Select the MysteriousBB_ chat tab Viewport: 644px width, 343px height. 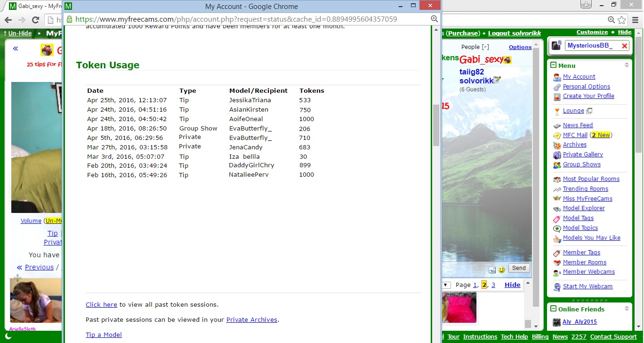(x=590, y=46)
